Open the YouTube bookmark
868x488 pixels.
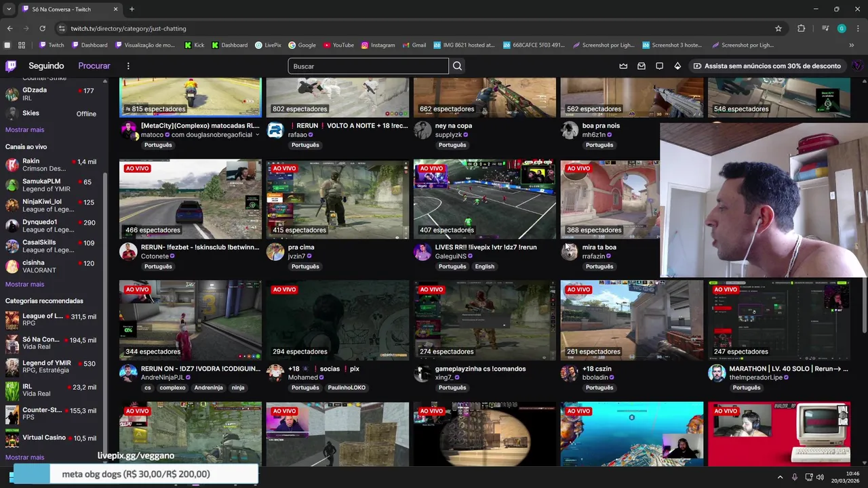coord(338,45)
